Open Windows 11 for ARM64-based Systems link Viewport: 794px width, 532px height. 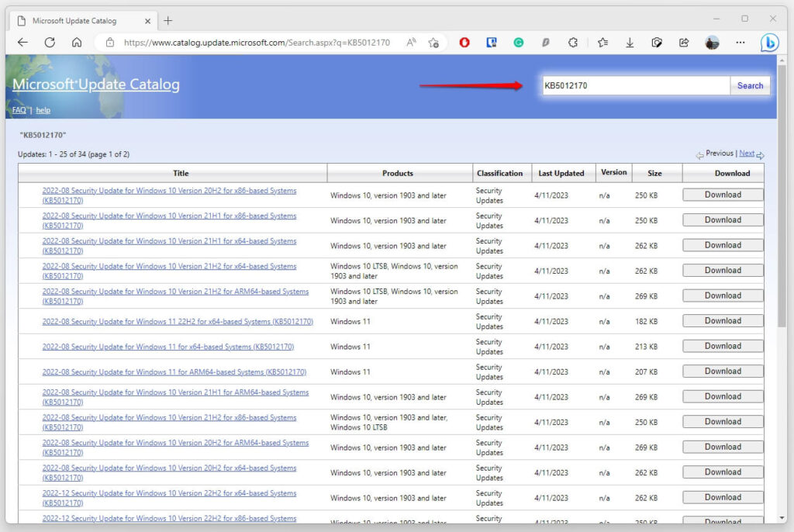[174, 372]
